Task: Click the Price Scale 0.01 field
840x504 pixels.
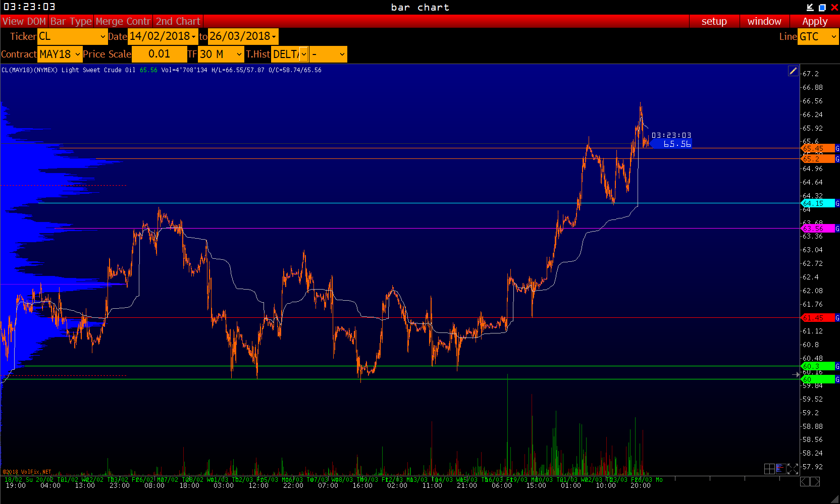Action: coord(159,54)
